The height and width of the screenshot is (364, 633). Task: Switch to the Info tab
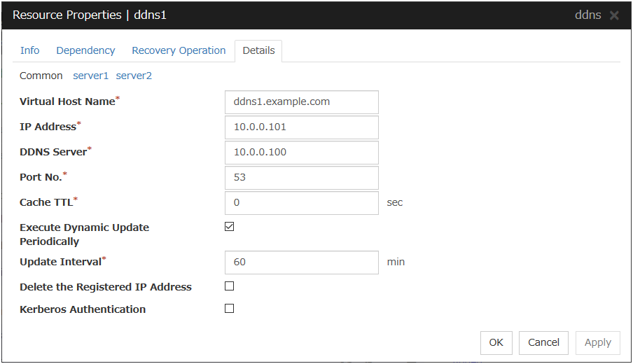[30, 50]
